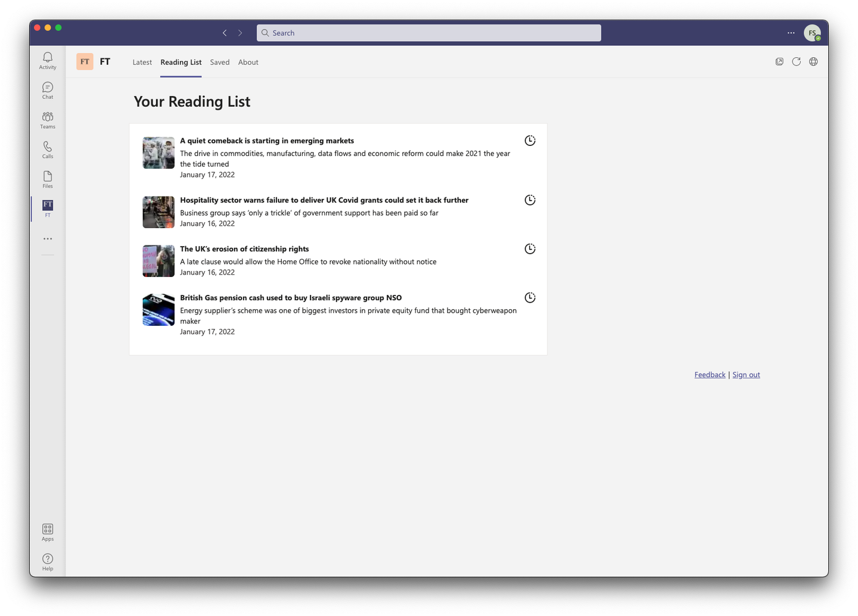
Task: Click into the Search field
Action: pyautogui.click(x=429, y=33)
